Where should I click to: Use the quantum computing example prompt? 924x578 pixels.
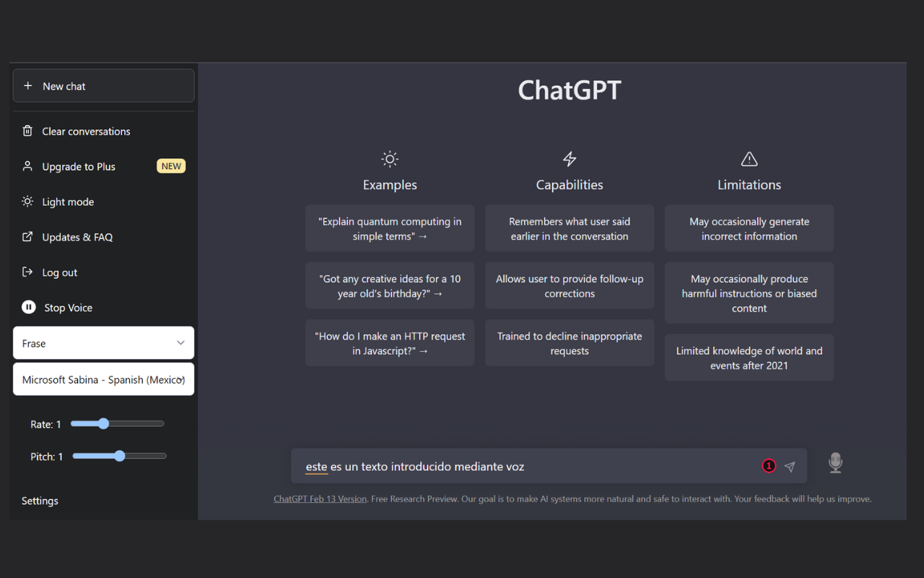click(x=390, y=228)
